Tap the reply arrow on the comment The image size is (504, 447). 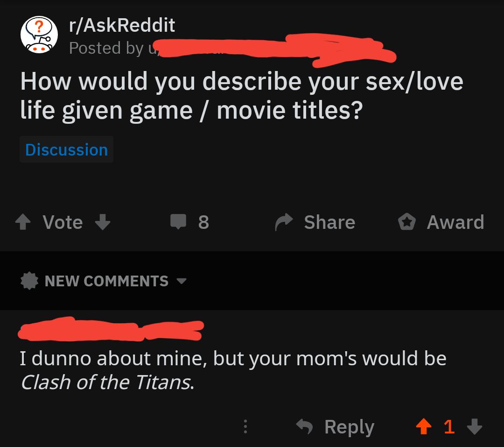[x=305, y=426]
